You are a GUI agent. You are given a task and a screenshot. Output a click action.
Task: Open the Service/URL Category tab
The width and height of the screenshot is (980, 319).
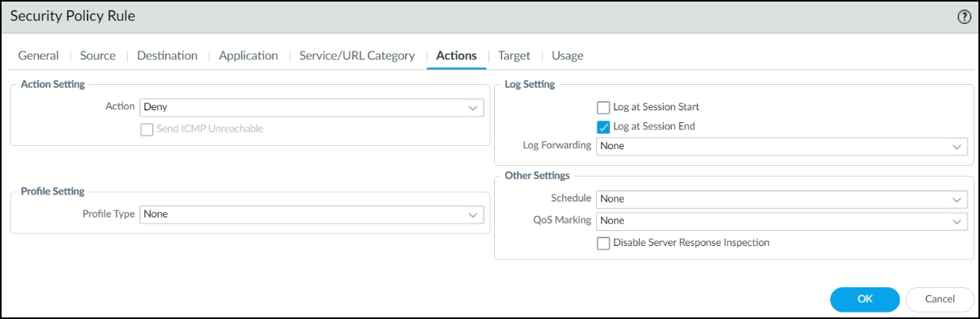(357, 56)
